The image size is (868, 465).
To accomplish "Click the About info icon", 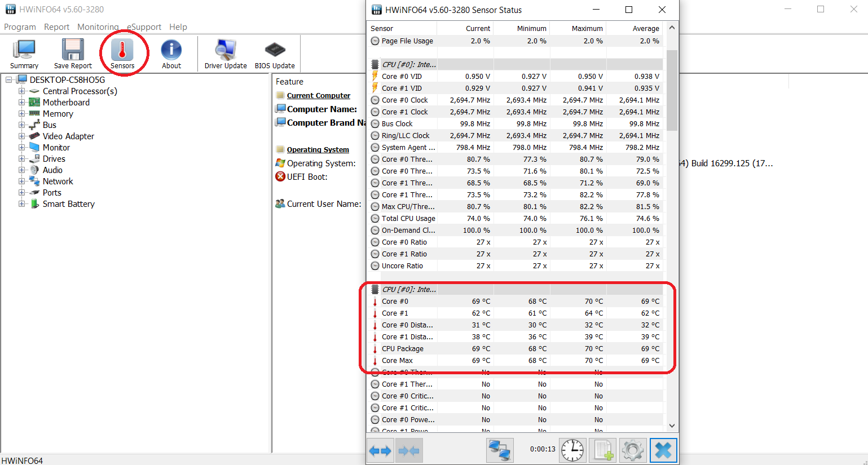I will (x=171, y=54).
